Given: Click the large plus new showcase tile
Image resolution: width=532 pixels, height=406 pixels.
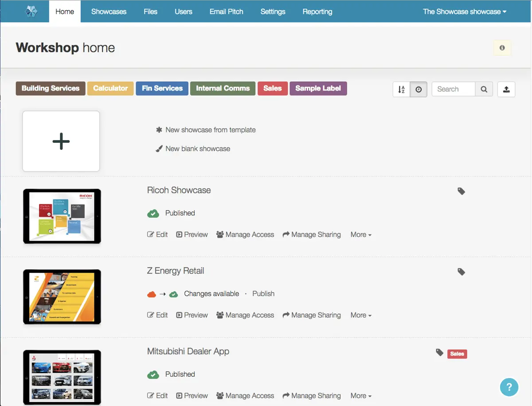Looking at the screenshot, I should tap(61, 141).
